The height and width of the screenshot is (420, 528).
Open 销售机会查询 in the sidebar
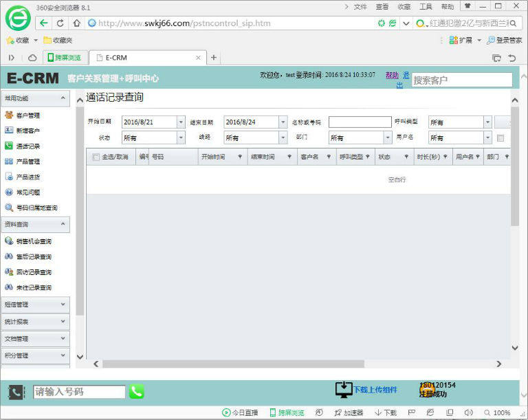coord(34,241)
